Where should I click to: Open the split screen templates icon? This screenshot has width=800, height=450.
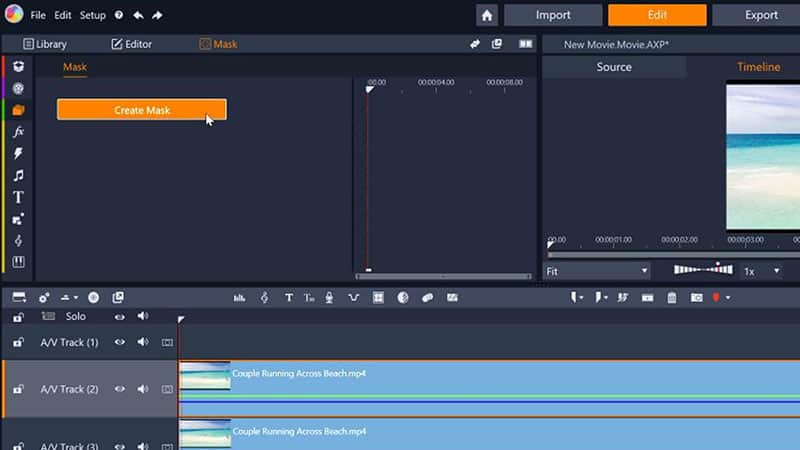(x=18, y=262)
